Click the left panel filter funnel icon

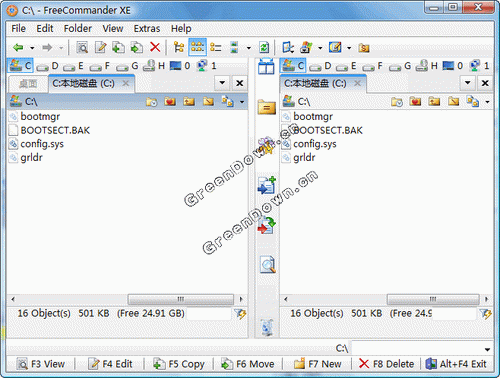click(240, 314)
